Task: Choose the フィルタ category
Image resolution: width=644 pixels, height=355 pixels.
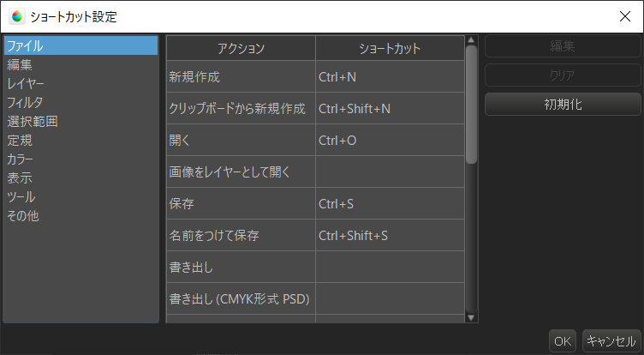Action: click(80, 102)
